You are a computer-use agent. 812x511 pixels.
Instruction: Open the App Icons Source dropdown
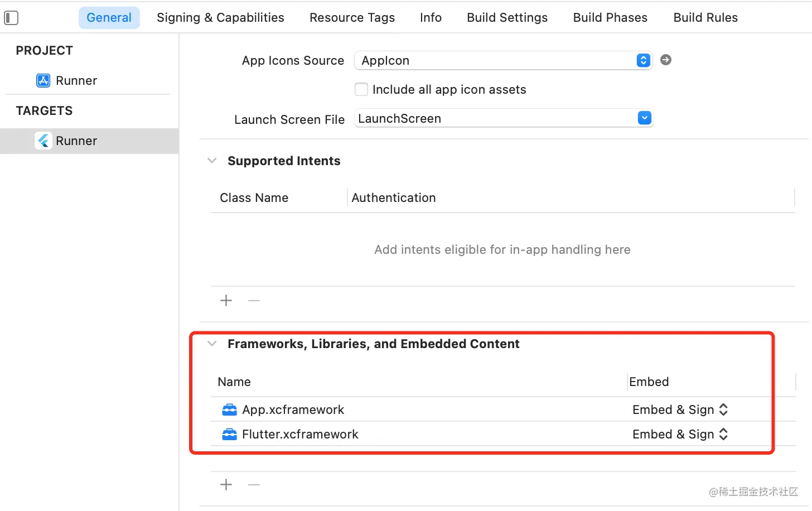coord(643,60)
